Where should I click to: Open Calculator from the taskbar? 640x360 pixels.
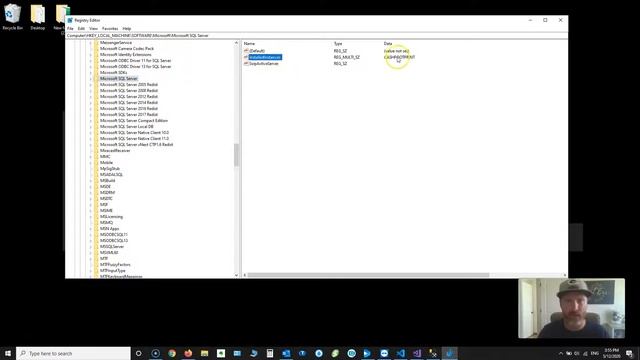[270, 353]
